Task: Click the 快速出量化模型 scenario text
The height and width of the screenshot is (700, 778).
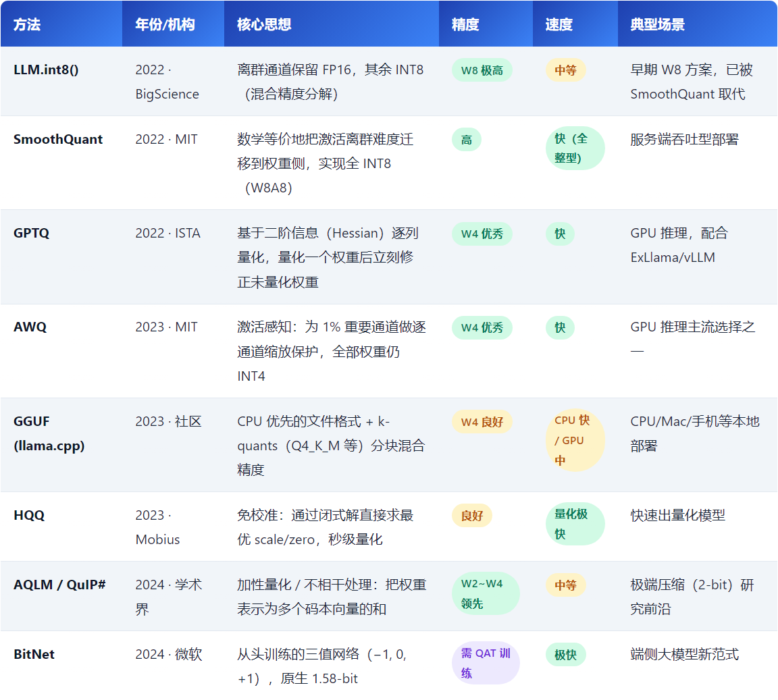Action: (678, 516)
